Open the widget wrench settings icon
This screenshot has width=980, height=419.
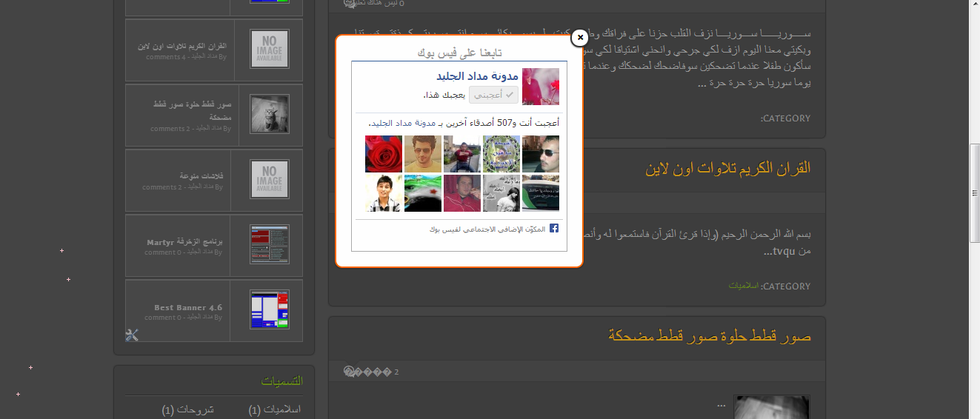tap(132, 335)
